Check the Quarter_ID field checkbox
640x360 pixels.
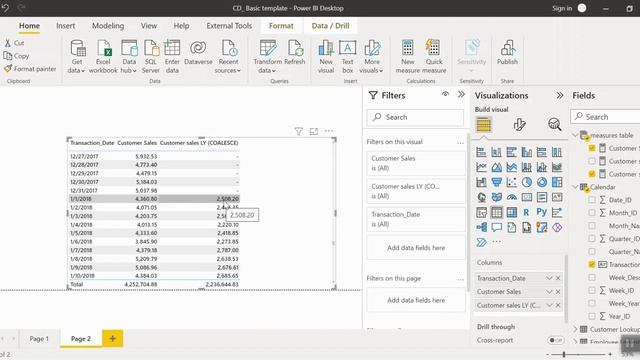(592, 239)
